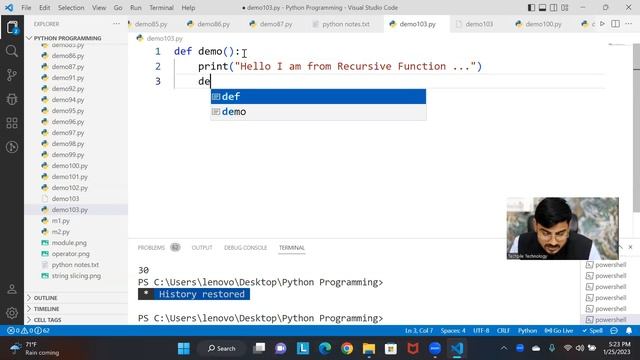Open the OUTPUT panel tab
Image resolution: width=640 pixels, height=360 pixels.
pos(202,248)
